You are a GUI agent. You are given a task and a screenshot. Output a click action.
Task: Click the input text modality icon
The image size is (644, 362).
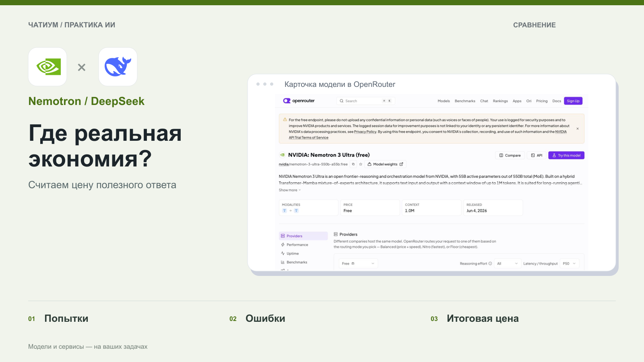285,211
